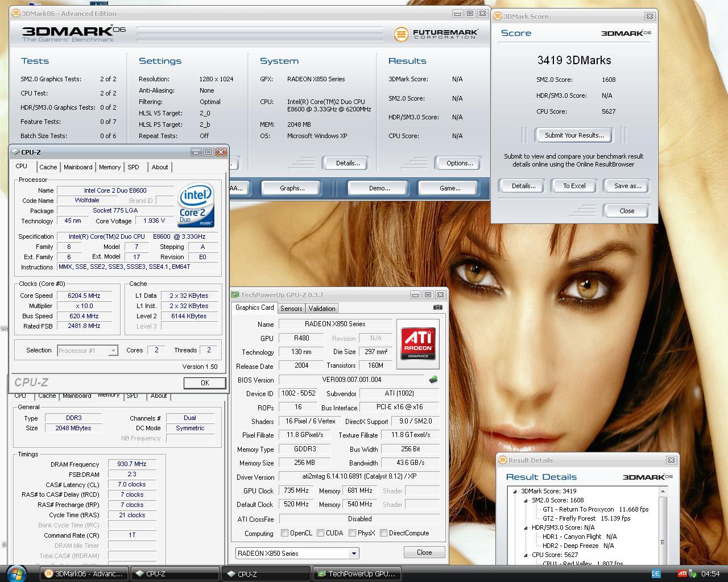The image size is (728, 582).
Task: Switch to the Mainboard tab in CPU-Z
Action: [78, 167]
